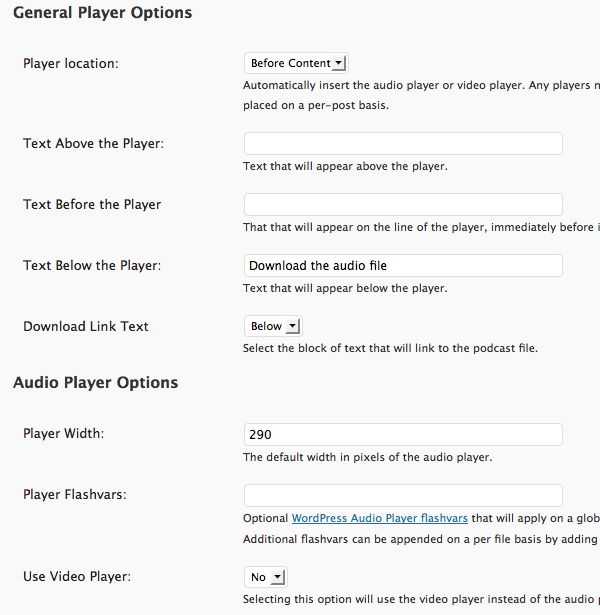Click the 'Use Video Player:' label
Viewport: 600px width, 615px height.
click(77, 577)
